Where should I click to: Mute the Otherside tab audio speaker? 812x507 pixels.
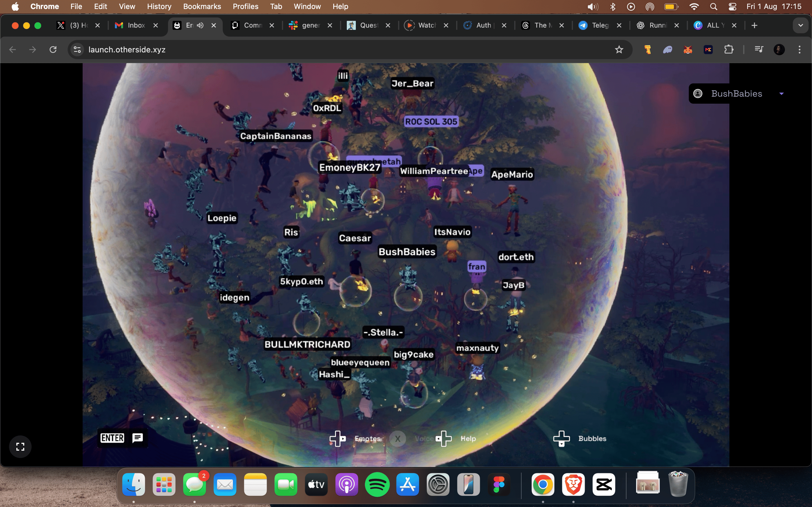pos(200,25)
